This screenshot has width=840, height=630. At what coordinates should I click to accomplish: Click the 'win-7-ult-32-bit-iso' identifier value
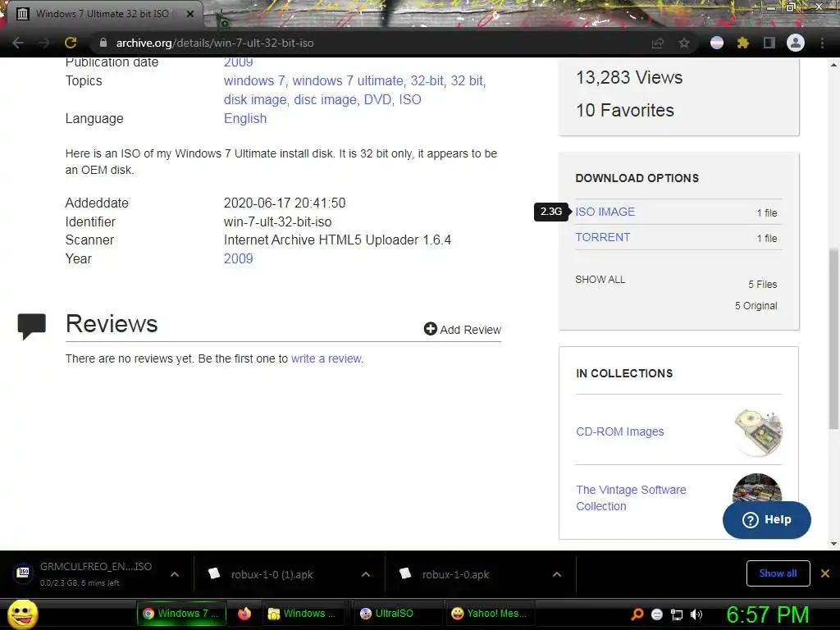click(x=277, y=221)
